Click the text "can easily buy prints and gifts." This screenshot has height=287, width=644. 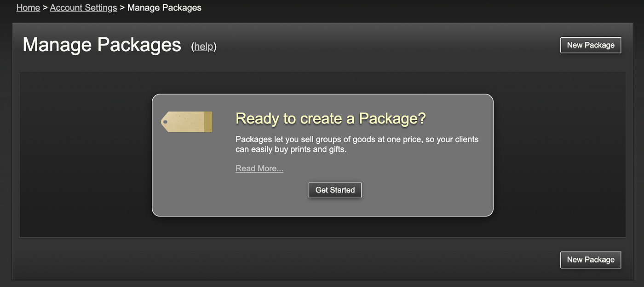tap(291, 150)
